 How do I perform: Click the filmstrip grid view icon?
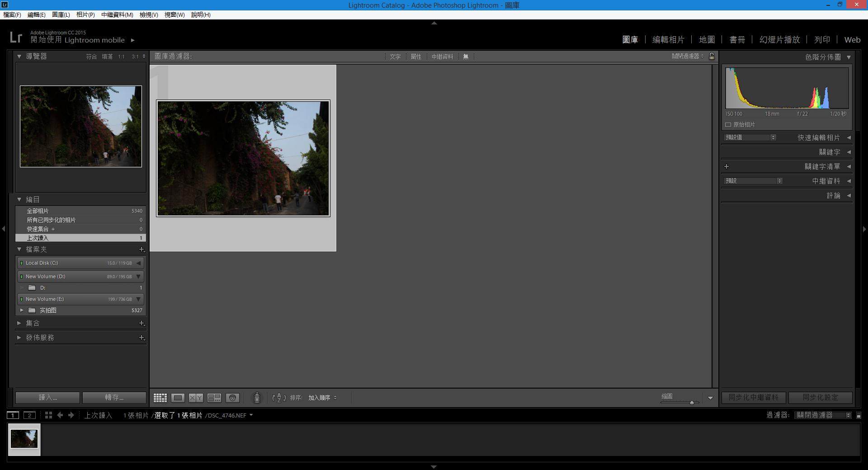(48, 415)
